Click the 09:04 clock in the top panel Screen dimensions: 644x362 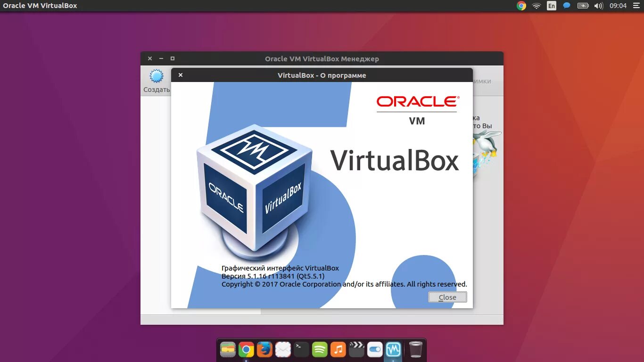[x=618, y=6]
